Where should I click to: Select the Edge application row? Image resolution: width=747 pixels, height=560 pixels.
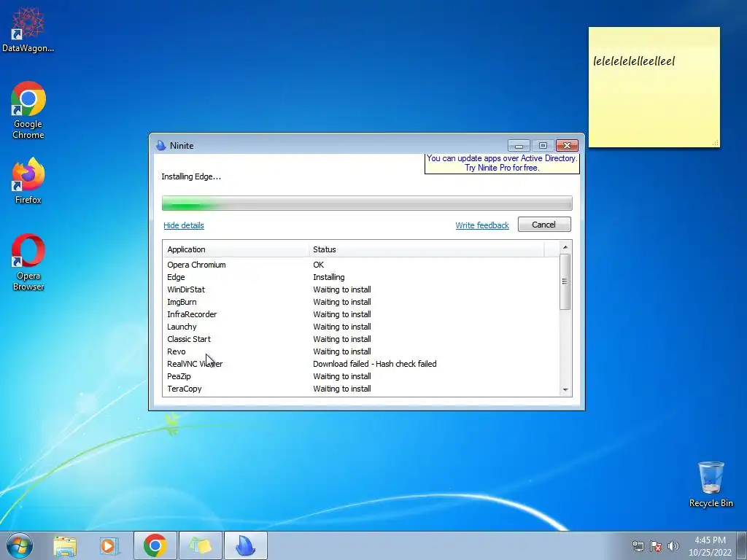pyautogui.click(x=361, y=277)
